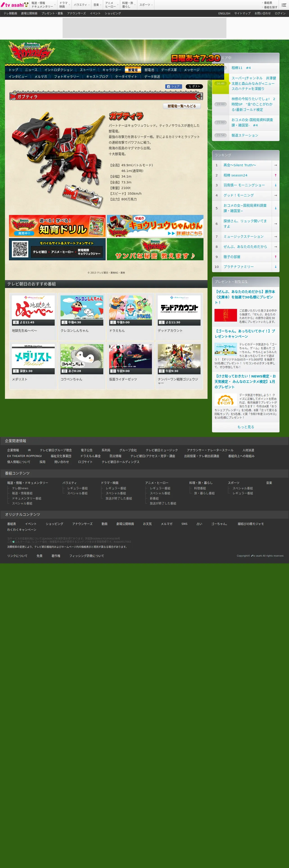Click the Kyoryuger show logo

coord(31,52)
